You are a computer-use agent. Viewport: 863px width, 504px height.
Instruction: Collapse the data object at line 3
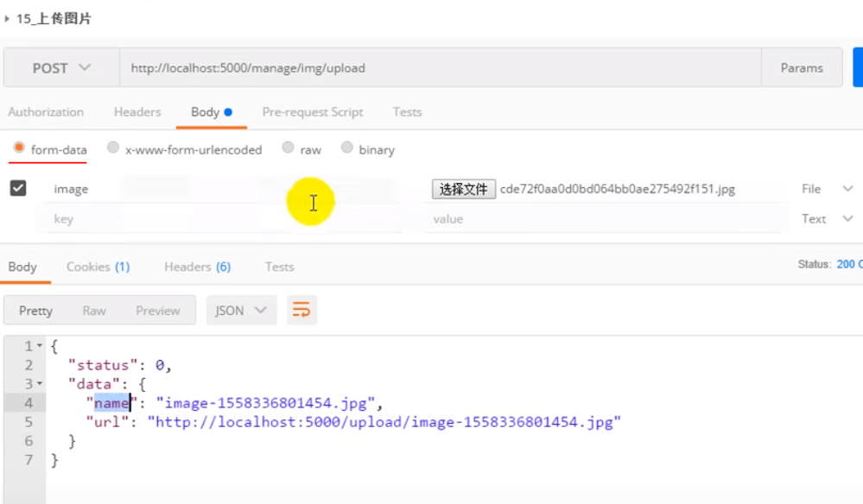[x=40, y=384]
